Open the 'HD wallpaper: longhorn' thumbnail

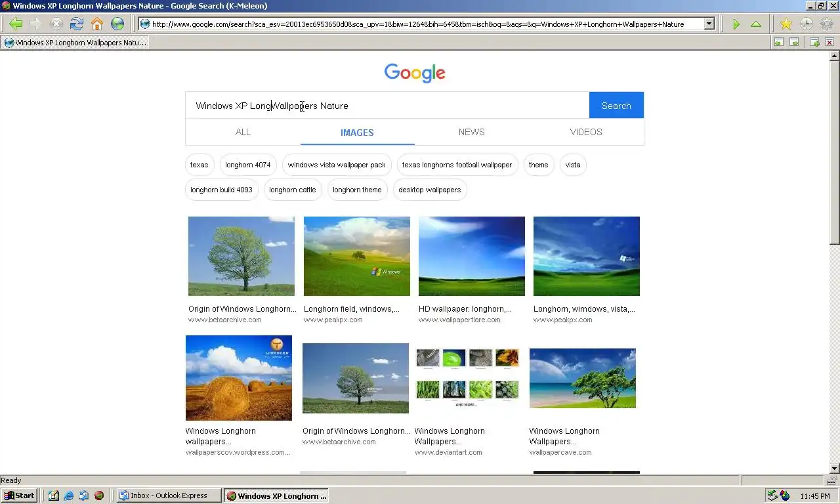(472, 256)
